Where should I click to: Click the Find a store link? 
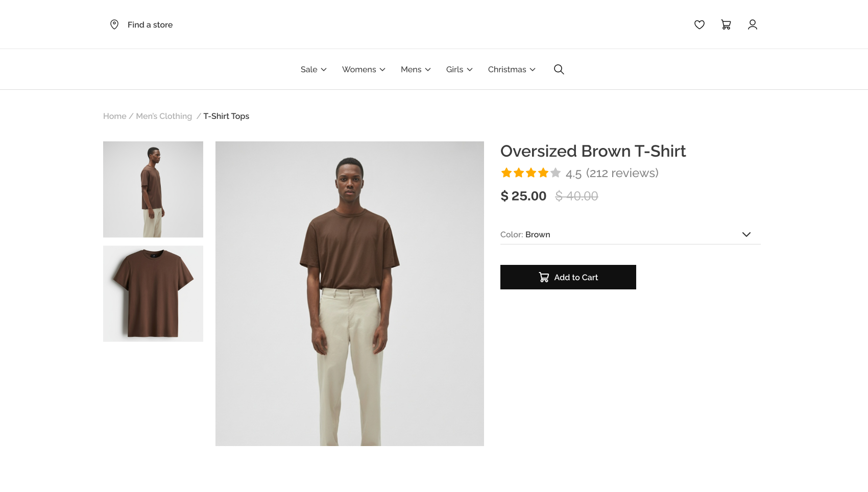[x=150, y=24]
